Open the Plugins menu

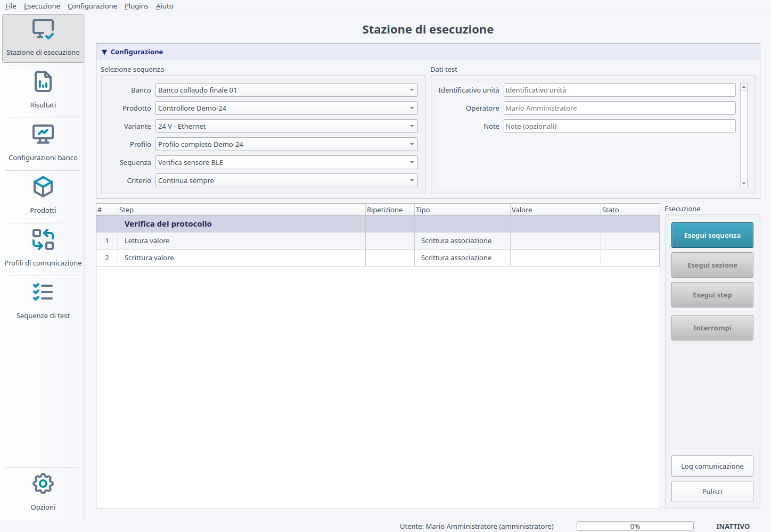pyautogui.click(x=136, y=6)
